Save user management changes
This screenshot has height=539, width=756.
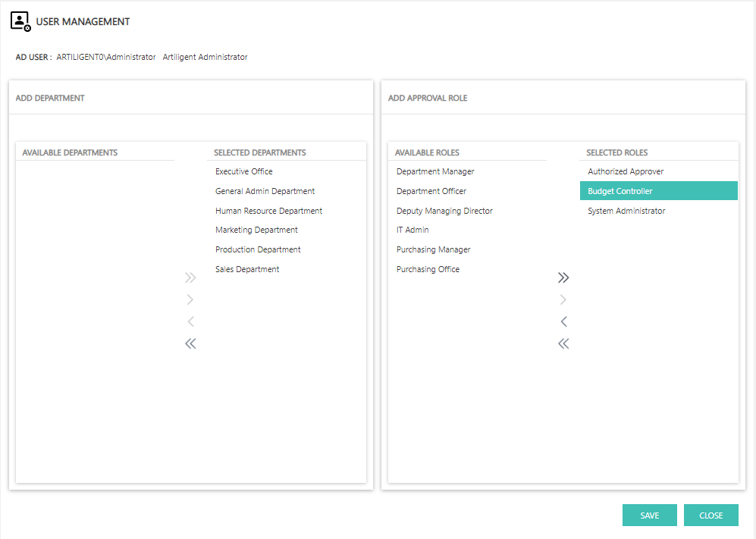pos(649,515)
